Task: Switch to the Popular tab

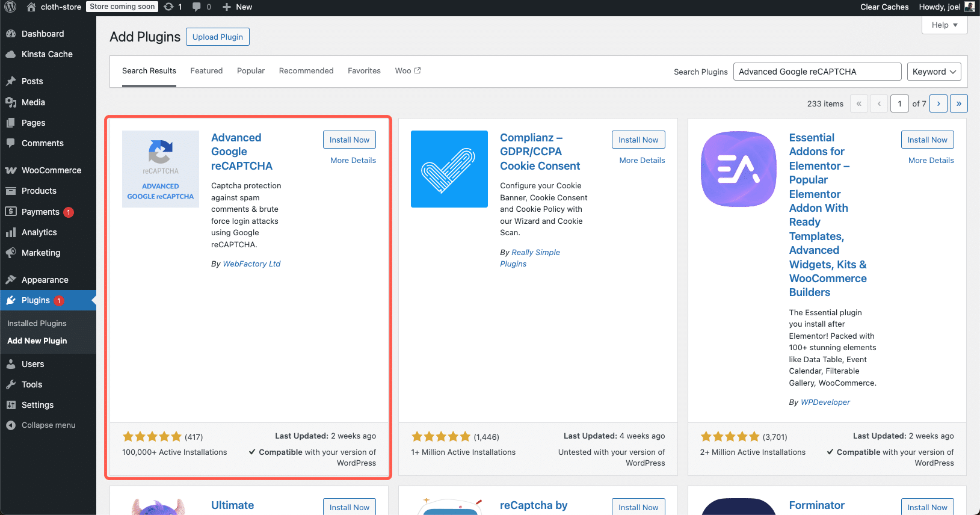Action: click(251, 71)
